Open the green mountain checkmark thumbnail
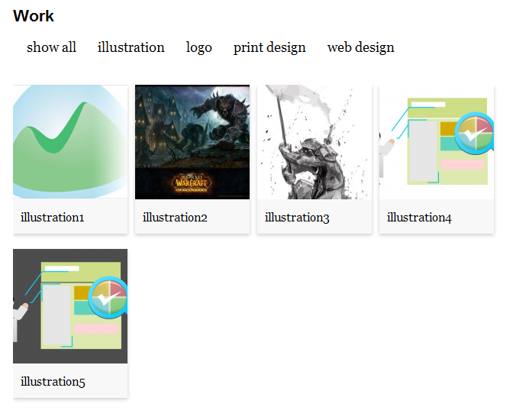Screen dimensions: 516x420 [x=70, y=142]
